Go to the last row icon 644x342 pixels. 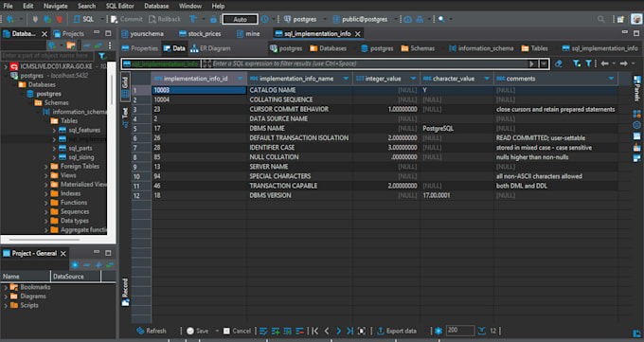(349, 331)
